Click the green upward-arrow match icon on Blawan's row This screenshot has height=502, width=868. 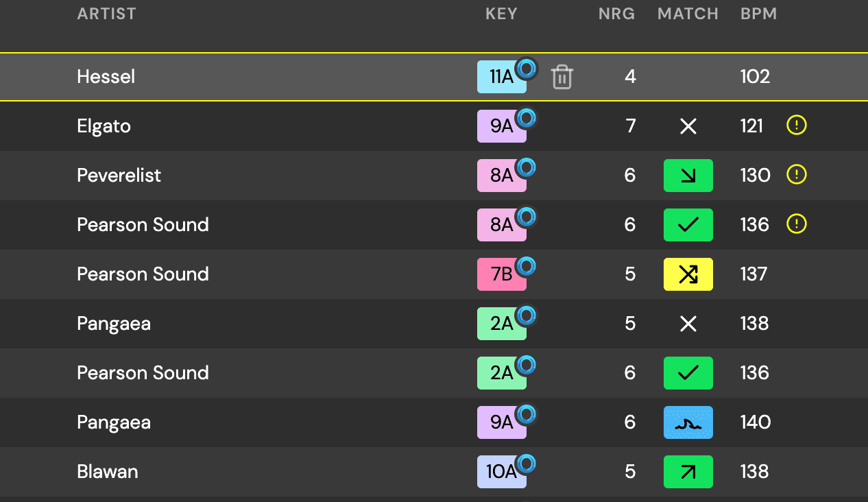688,472
